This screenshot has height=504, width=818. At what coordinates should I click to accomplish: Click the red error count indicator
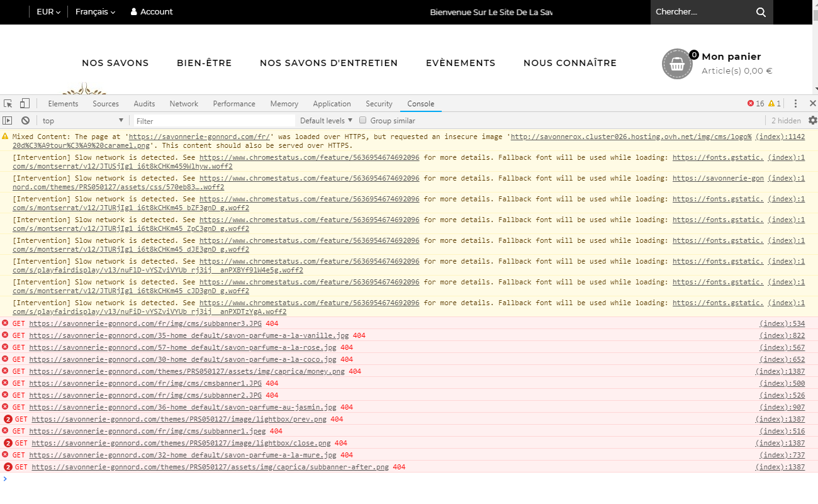[755, 104]
